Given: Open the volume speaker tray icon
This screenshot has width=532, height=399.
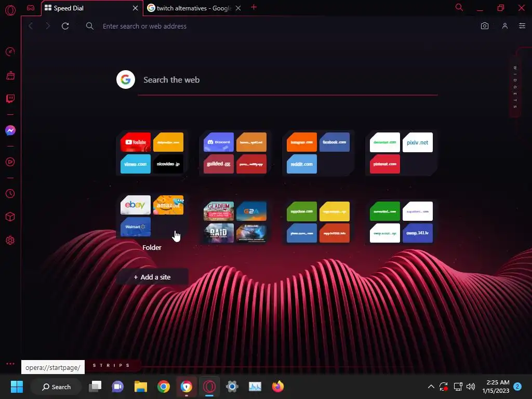Looking at the screenshot, I should (471, 387).
